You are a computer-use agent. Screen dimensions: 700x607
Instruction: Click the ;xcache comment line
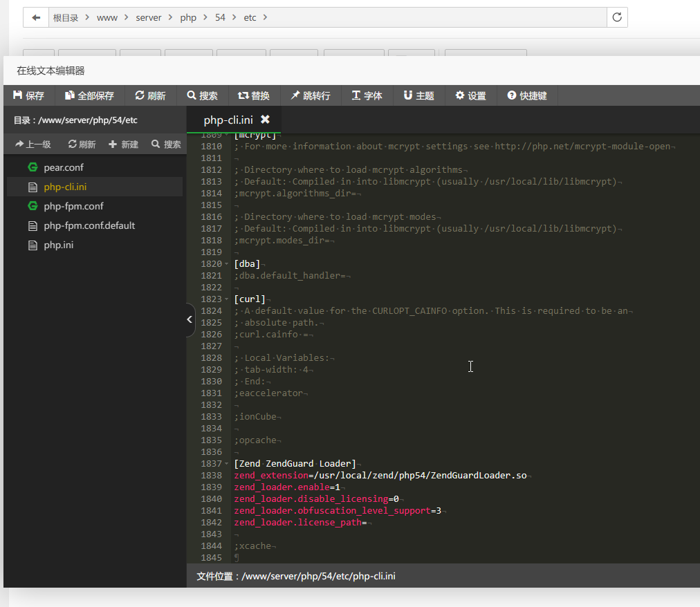252,546
